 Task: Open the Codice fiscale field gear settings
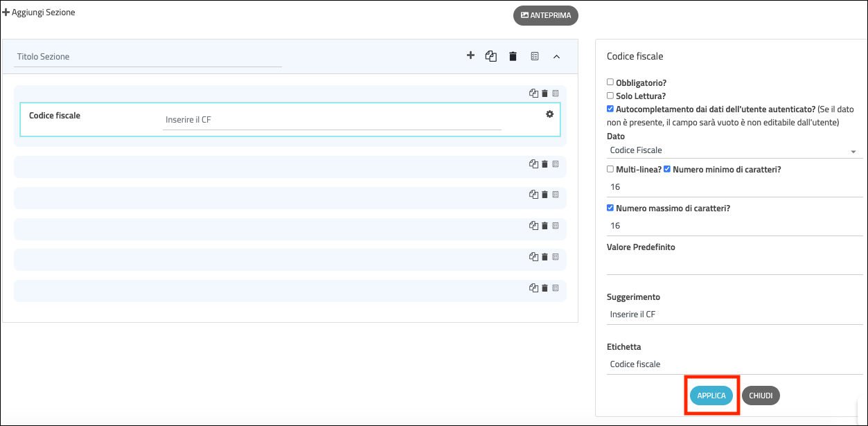tap(549, 114)
